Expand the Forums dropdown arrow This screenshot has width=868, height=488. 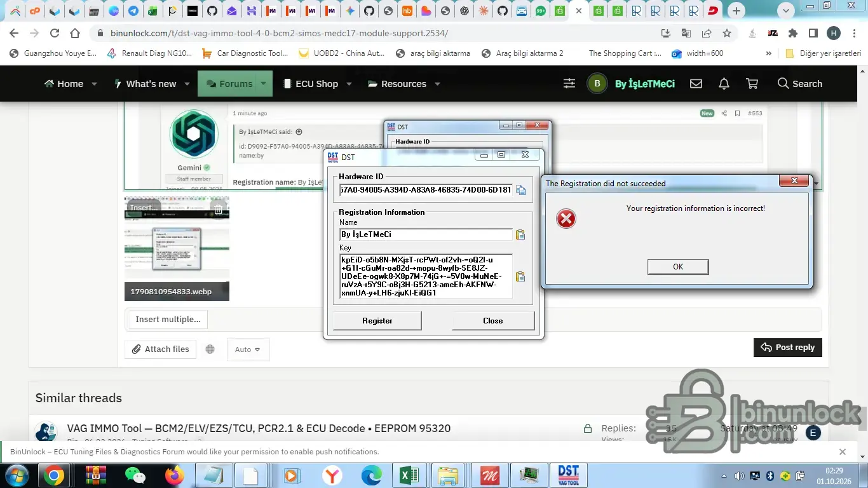263,84
